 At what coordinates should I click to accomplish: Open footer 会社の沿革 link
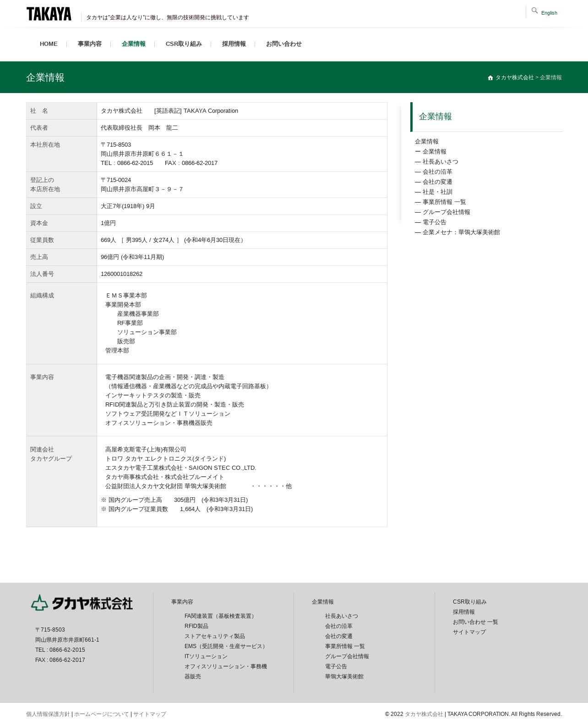click(x=339, y=626)
